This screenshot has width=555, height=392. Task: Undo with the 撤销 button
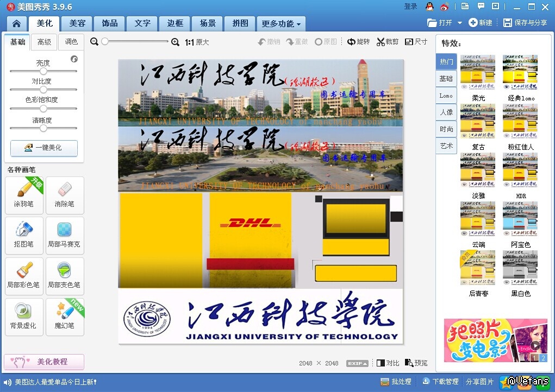pos(269,42)
